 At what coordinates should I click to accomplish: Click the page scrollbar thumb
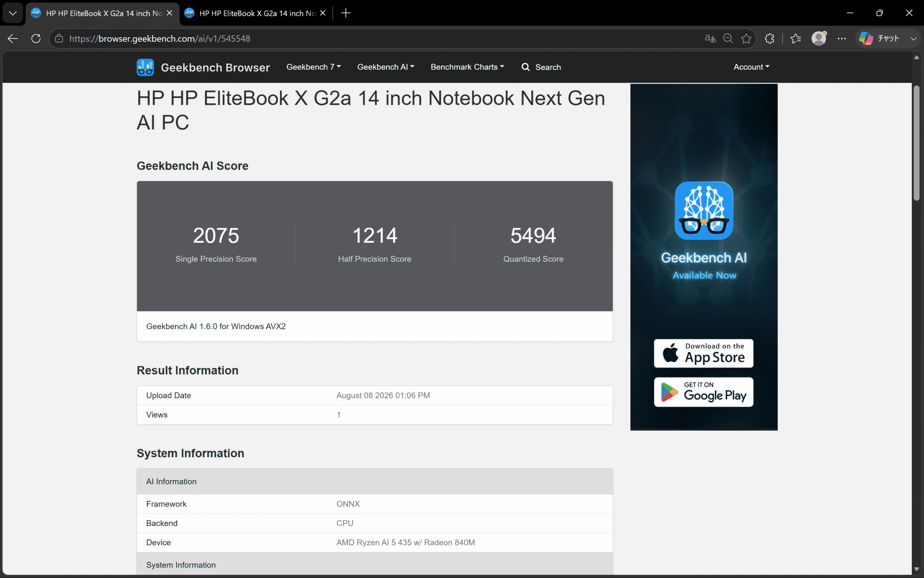(x=916, y=143)
